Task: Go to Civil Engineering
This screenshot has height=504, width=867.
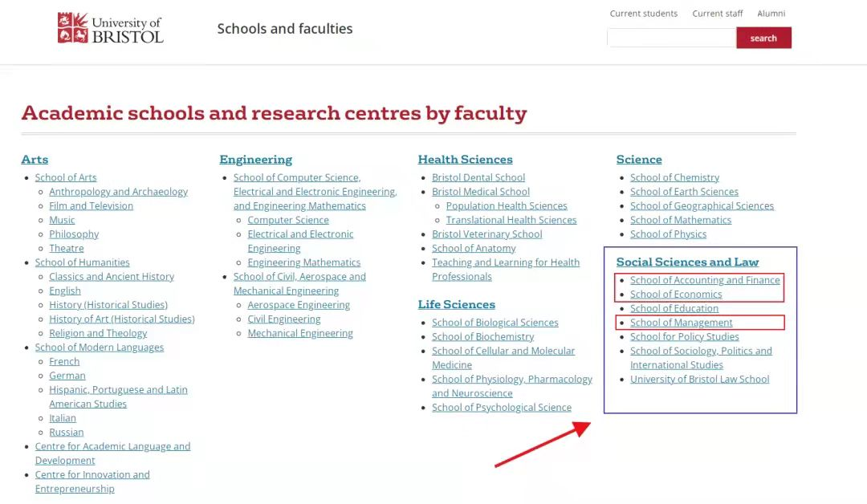Action: 284,319
